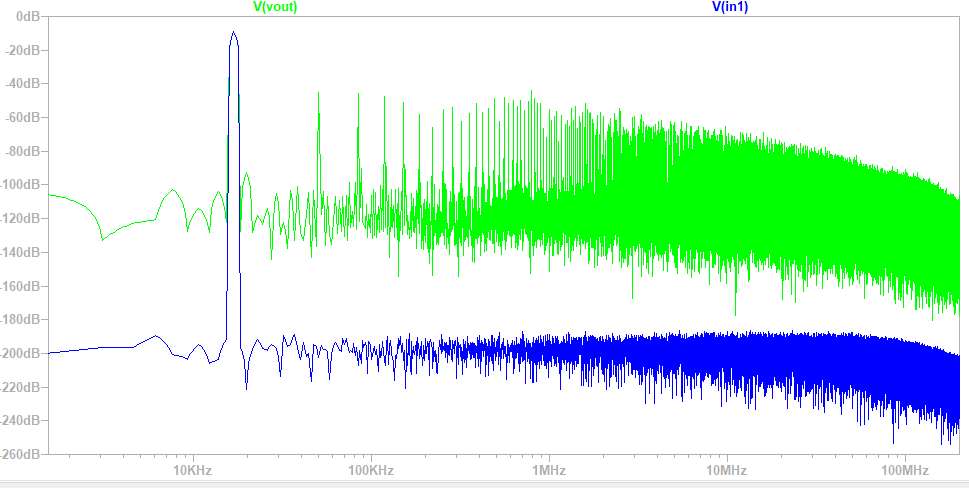This screenshot has width=969, height=488.
Task: Select the -180dB vertical axis label
Action: pyautogui.click(x=21, y=319)
